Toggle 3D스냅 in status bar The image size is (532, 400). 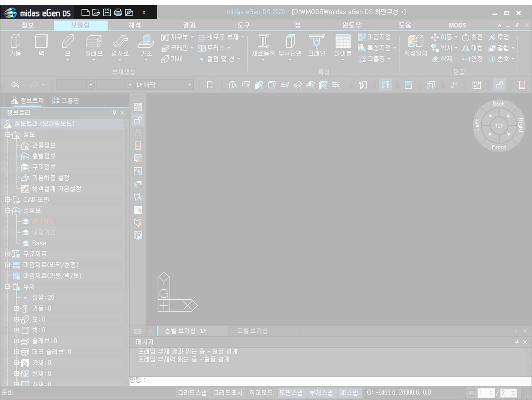tap(349, 393)
